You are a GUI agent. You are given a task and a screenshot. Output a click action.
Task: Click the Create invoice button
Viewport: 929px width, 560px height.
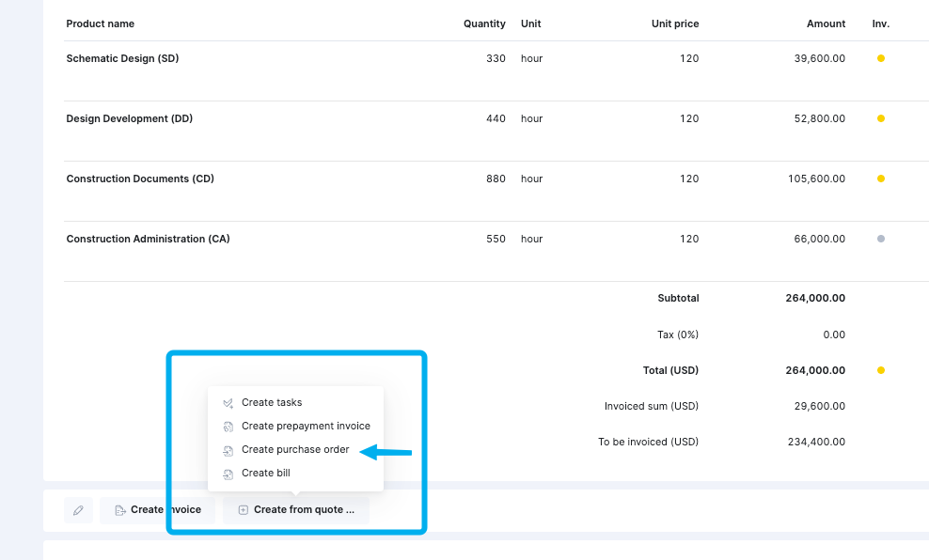(x=158, y=509)
